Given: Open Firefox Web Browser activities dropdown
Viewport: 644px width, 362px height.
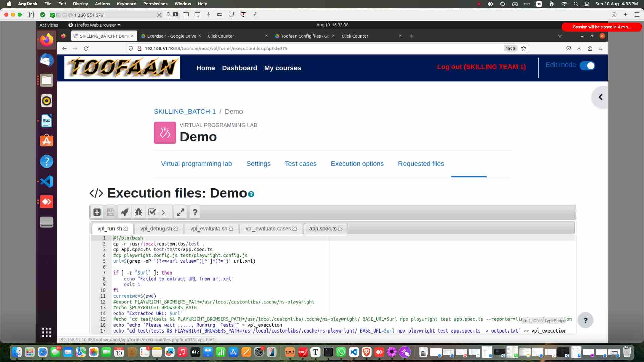Looking at the screenshot, I should pyautogui.click(x=94, y=25).
